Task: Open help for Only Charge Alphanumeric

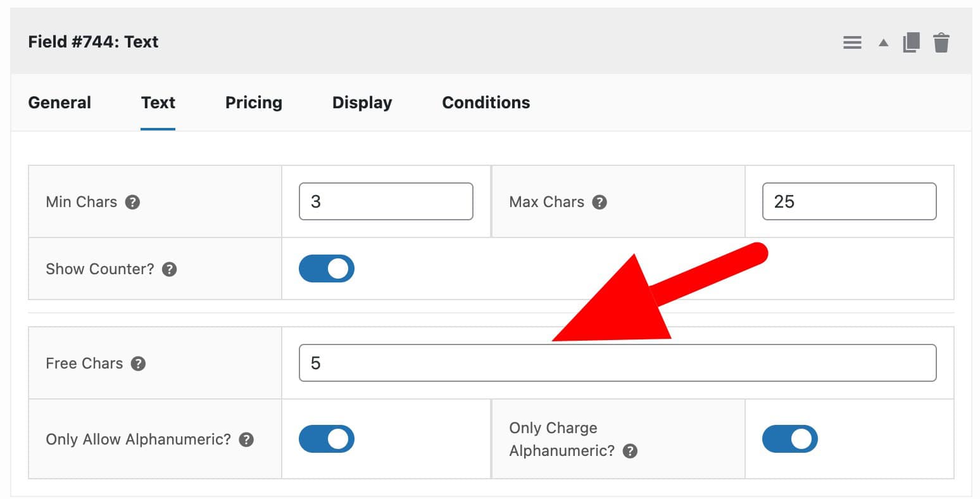Action: coord(629,452)
